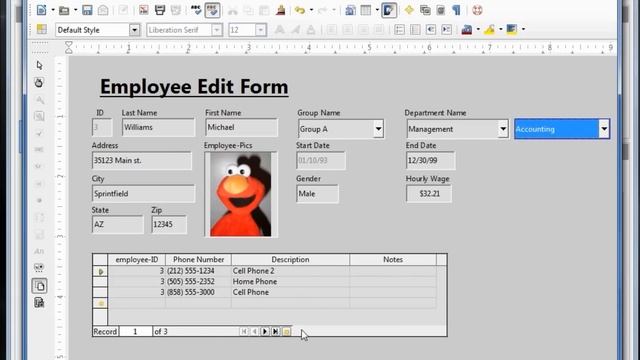Viewport: 640px width, 360px height.
Task: Toggle Nonprinting Characters paragraph mark
Action: coord(457,10)
